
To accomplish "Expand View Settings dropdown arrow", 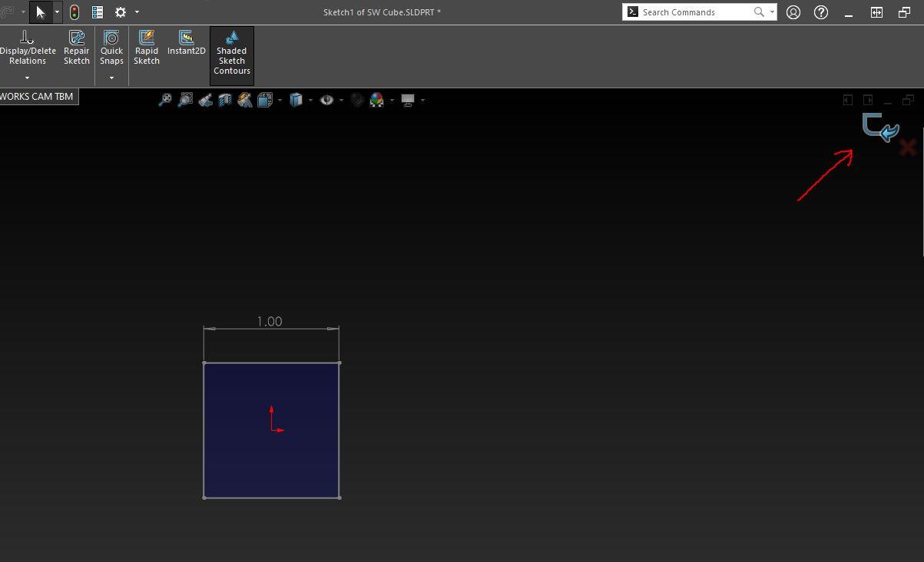I will click(x=422, y=100).
